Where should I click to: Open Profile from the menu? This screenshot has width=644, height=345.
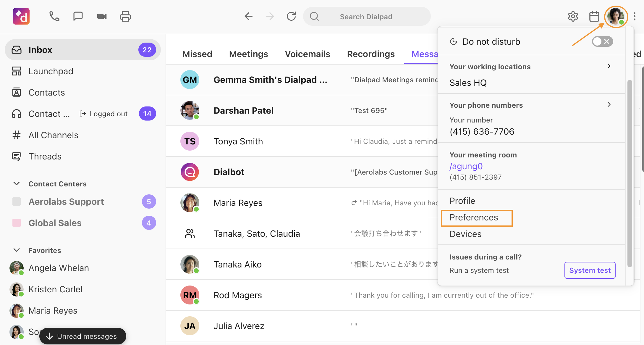(462, 201)
